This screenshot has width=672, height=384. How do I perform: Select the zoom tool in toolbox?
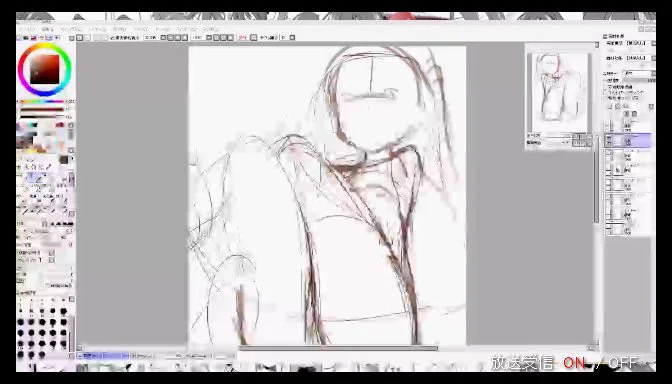[x=26, y=167]
